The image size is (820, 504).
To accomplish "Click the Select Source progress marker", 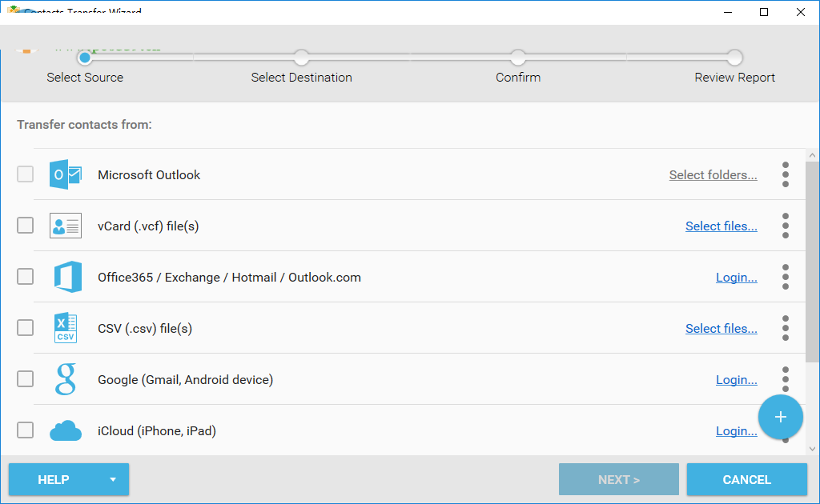I will tap(84, 58).
